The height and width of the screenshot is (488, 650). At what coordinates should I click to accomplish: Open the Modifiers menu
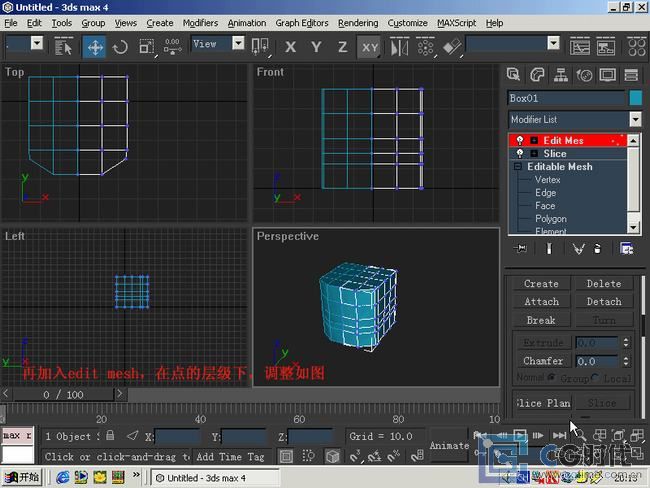click(x=200, y=23)
